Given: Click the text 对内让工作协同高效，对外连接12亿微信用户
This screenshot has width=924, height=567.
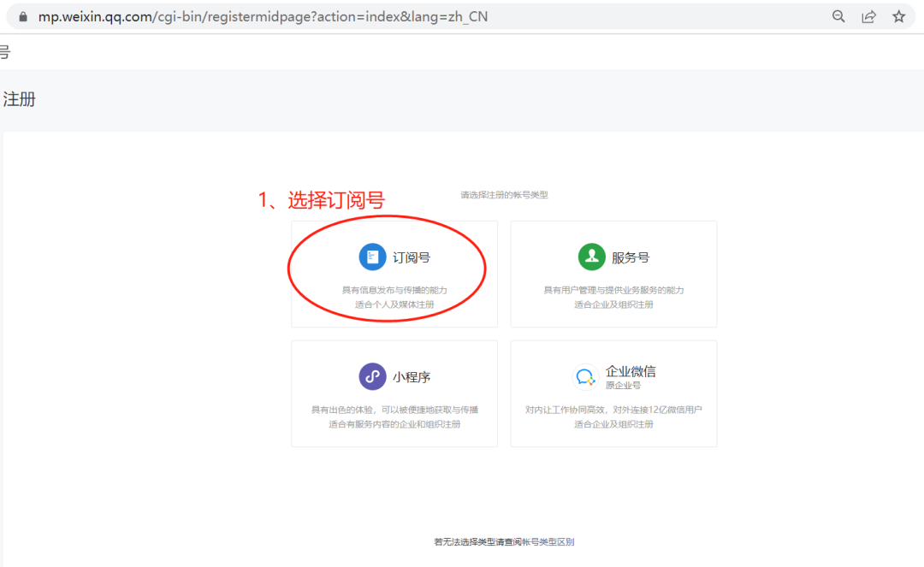Looking at the screenshot, I should (613, 409).
